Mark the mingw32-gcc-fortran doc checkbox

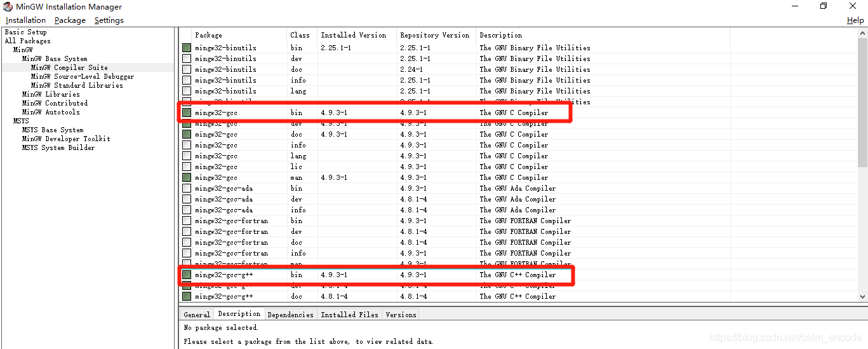click(x=187, y=242)
